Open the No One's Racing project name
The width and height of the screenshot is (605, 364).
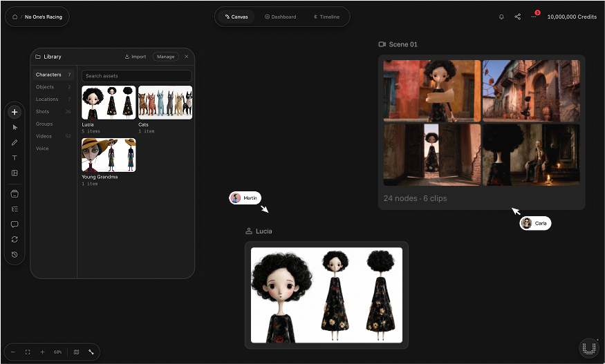click(x=43, y=17)
